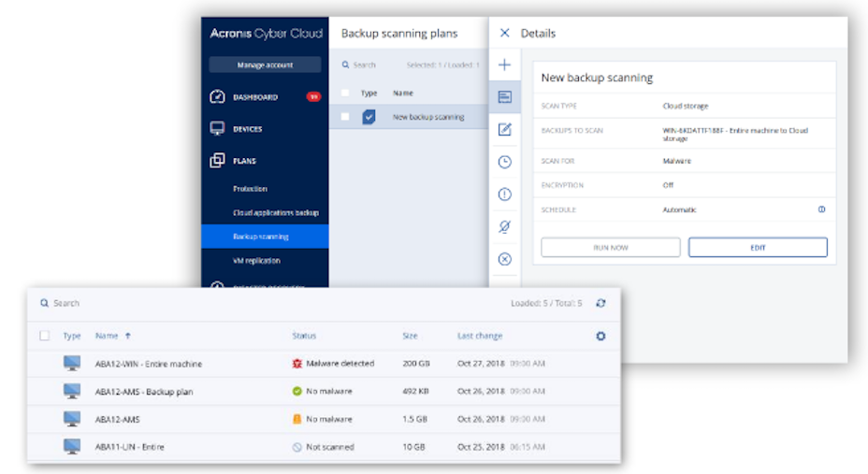The width and height of the screenshot is (868, 474).
Task: Close the Details panel with X
Action: pos(504,33)
